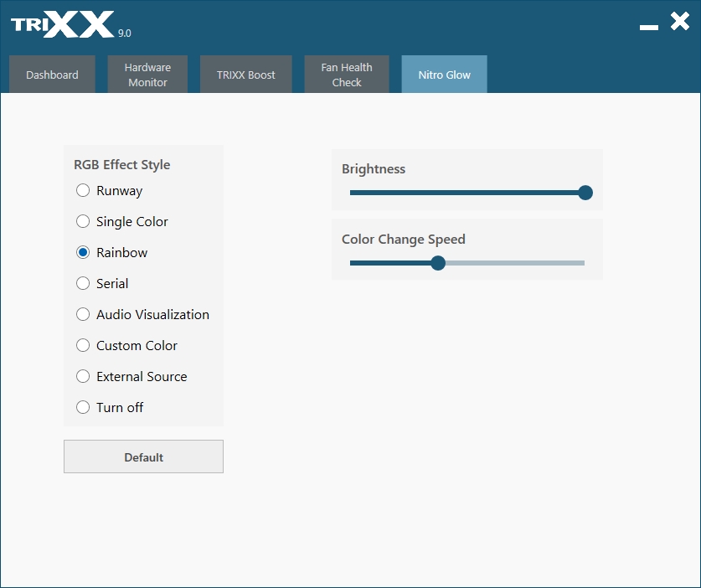Select the Custom Color option

pos(126,345)
